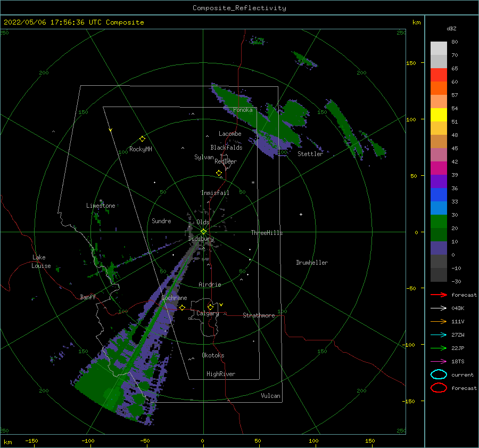Click the Okotoks label
This screenshot has width=479, height=448.
pos(213,355)
